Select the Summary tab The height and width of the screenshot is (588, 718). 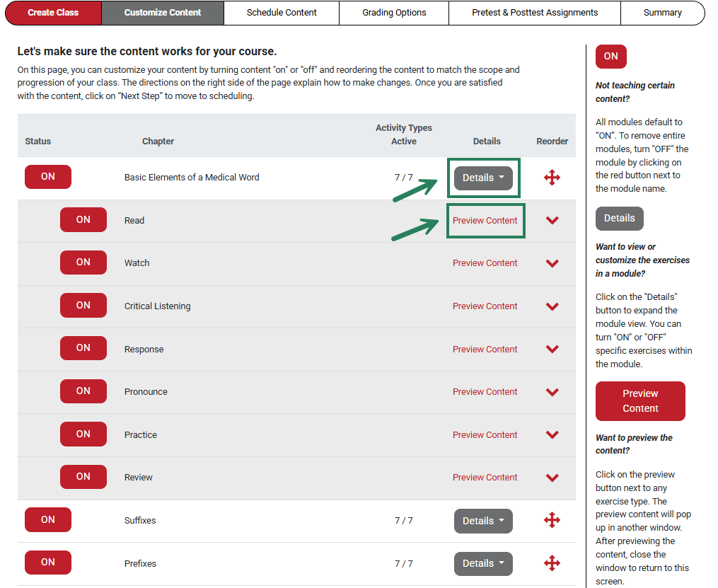click(x=662, y=13)
